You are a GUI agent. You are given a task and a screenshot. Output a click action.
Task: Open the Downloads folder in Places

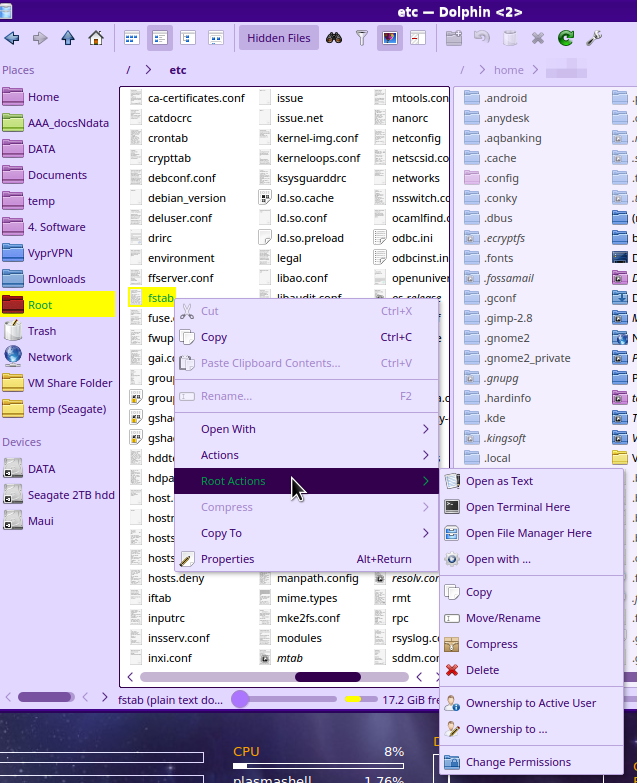[56, 279]
